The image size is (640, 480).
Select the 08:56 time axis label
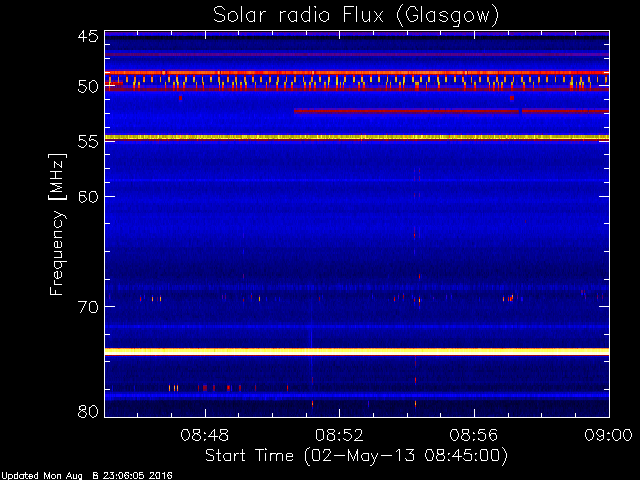[x=474, y=436]
